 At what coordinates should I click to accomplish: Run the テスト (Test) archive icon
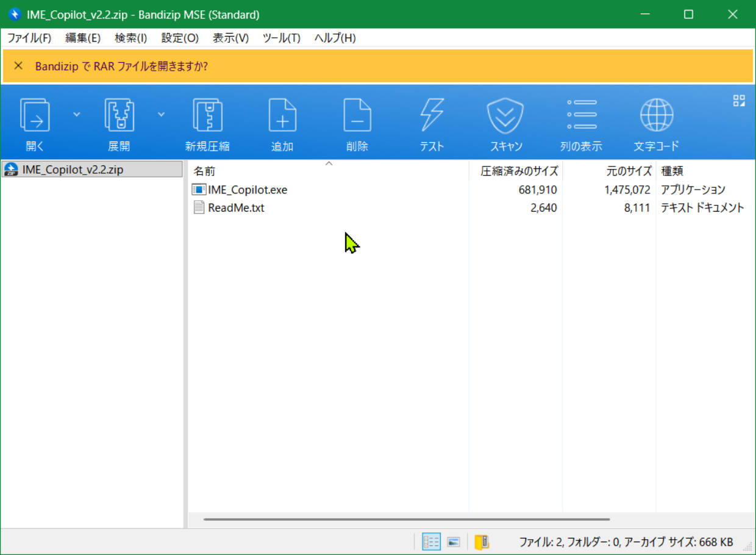(432, 116)
